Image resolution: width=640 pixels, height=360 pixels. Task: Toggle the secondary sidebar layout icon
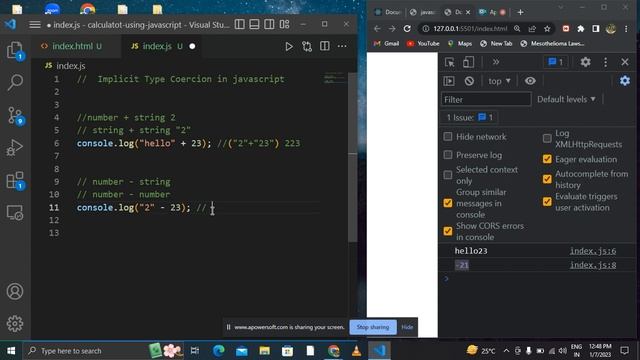[269, 24]
